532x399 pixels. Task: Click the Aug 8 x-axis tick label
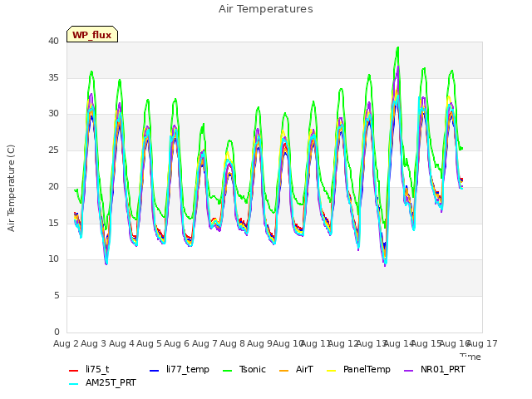(232, 343)
